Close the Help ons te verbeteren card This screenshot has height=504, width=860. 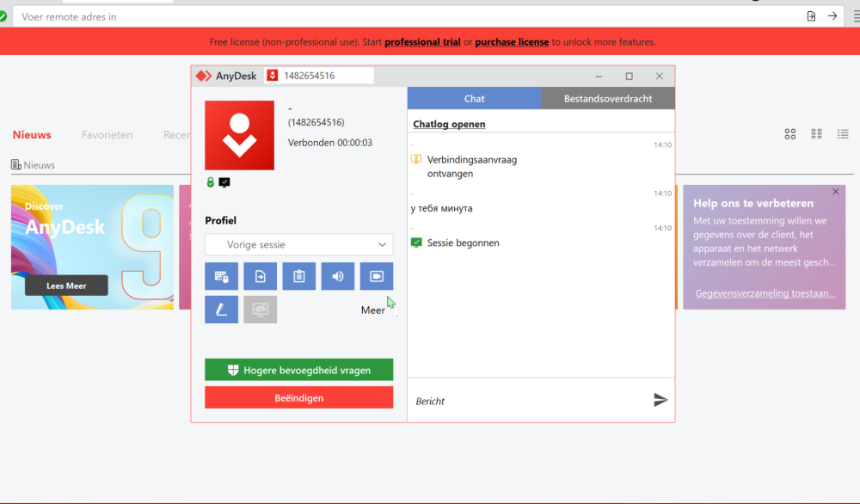tap(835, 192)
